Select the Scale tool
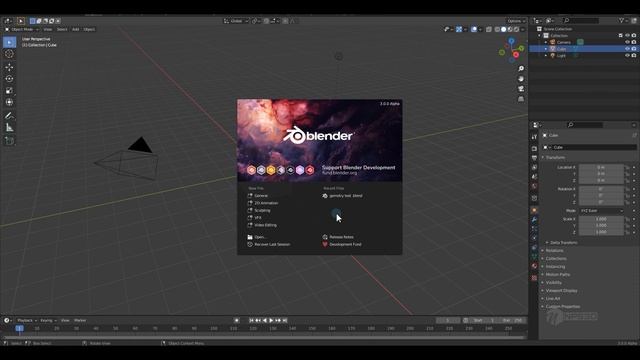 [9, 91]
